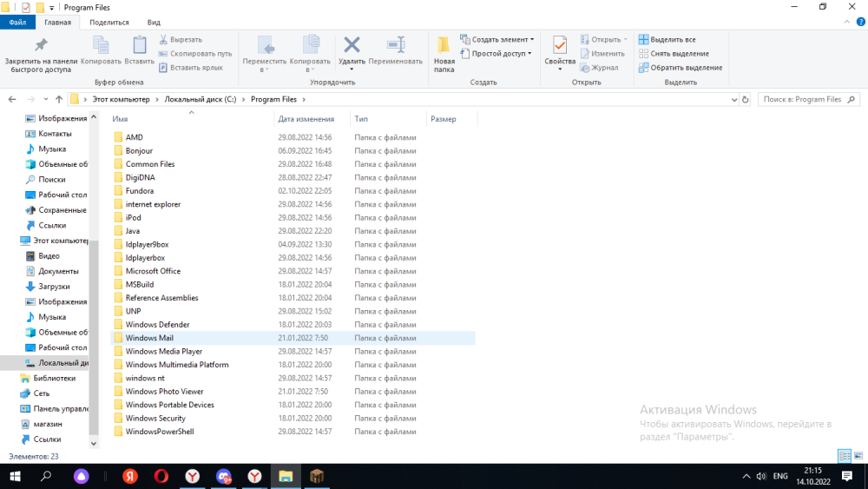
Task: Go back with the back arrow
Action: (x=12, y=99)
